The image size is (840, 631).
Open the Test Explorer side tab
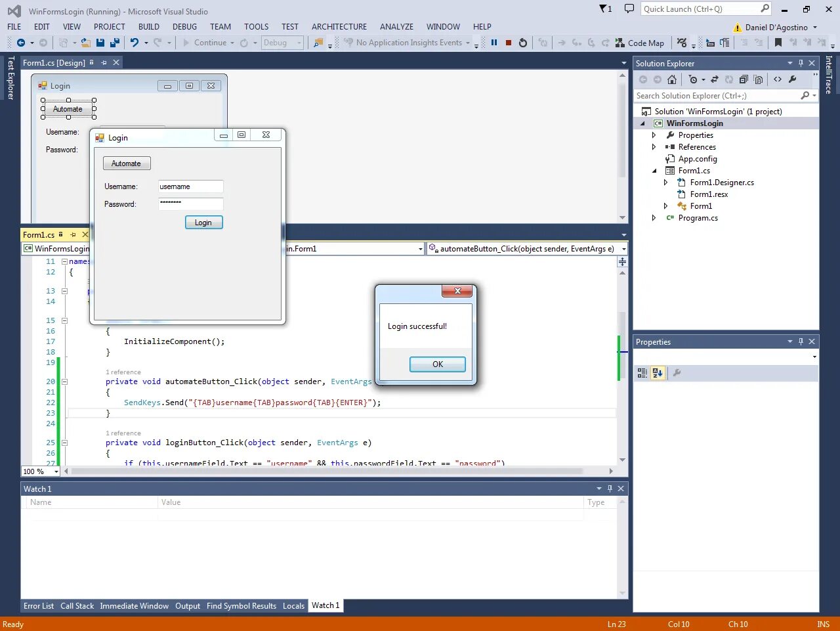pyautogui.click(x=10, y=77)
